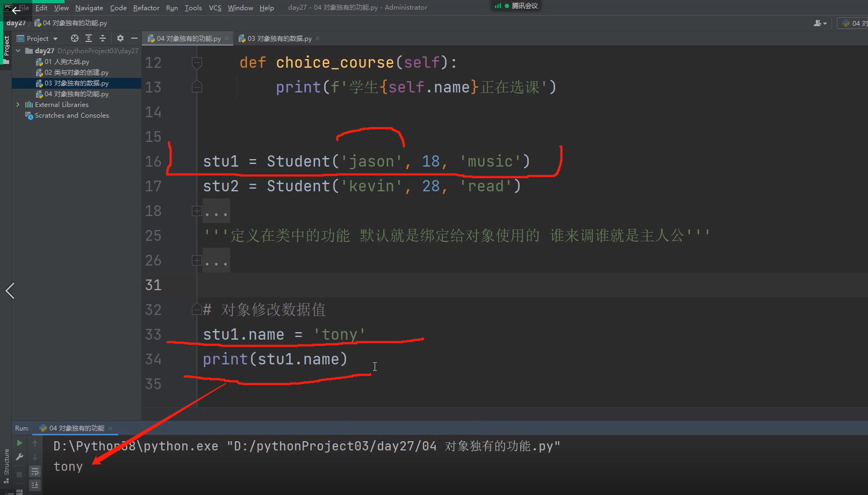Toggle Soft-Wrap in the Run console

pos(35,471)
